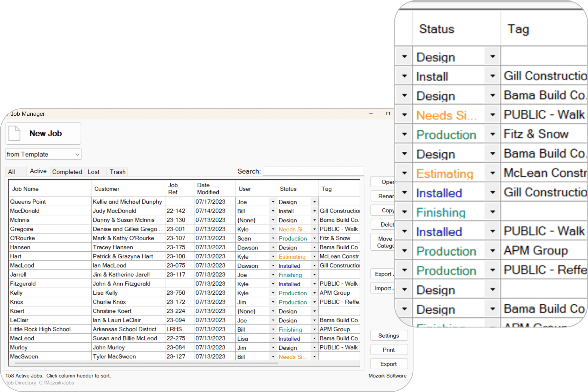Open the User dropdown for Little Rock High School

(273, 329)
